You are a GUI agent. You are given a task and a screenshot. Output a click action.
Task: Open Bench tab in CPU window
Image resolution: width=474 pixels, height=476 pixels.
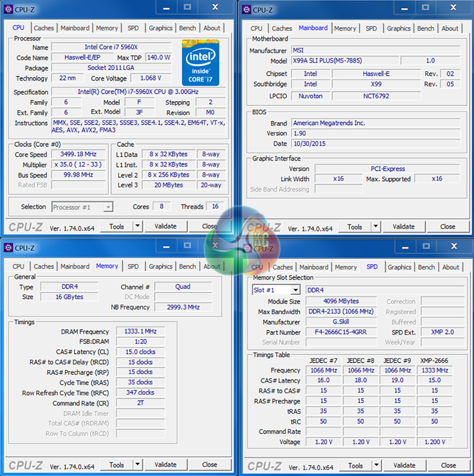[187, 28]
